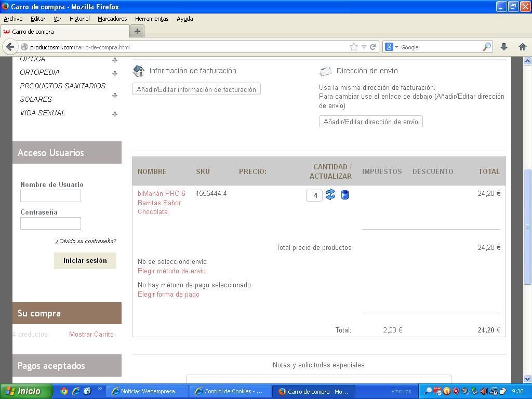Click the quantity field showing 4
The image size is (532, 399).
tap(314, 195)
